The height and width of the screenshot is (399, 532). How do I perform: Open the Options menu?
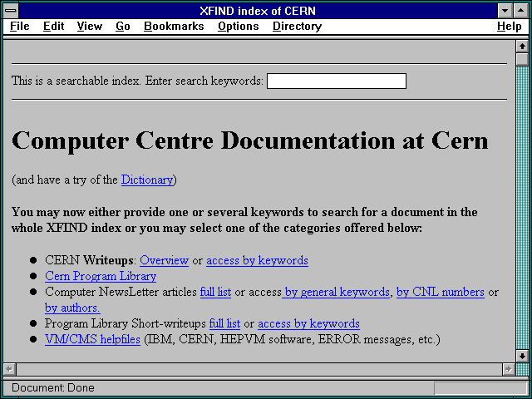click(x=239, y=26)
